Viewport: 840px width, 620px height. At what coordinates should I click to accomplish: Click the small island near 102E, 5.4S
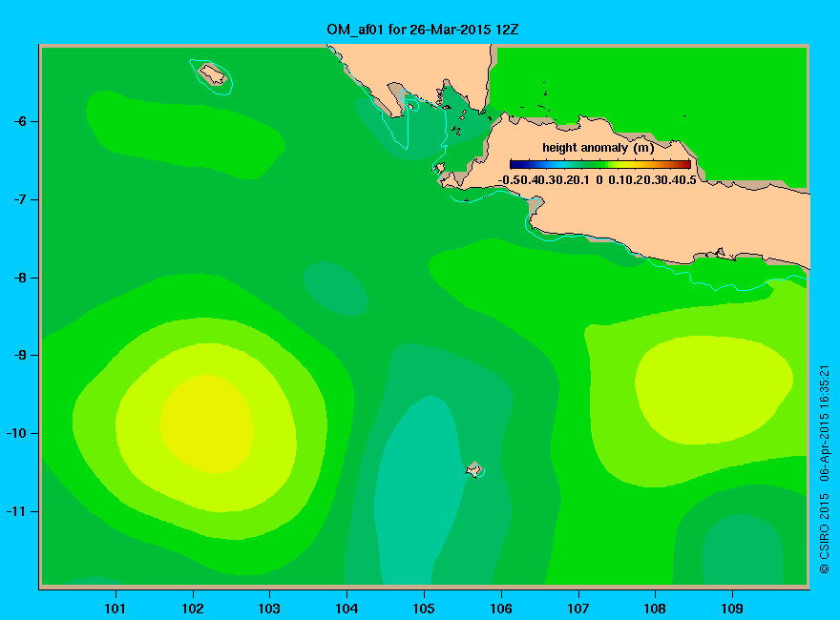point(213,73)
